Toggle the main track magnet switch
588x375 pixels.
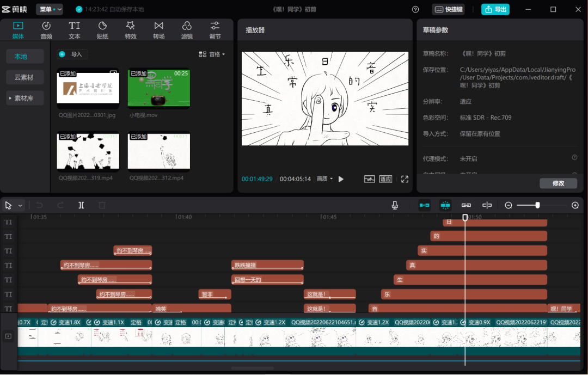[424, 205]
